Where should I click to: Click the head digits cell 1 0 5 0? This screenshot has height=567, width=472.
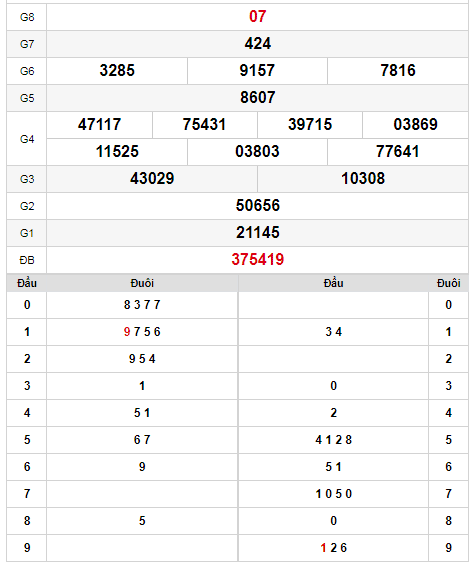[x=333, y=494]
